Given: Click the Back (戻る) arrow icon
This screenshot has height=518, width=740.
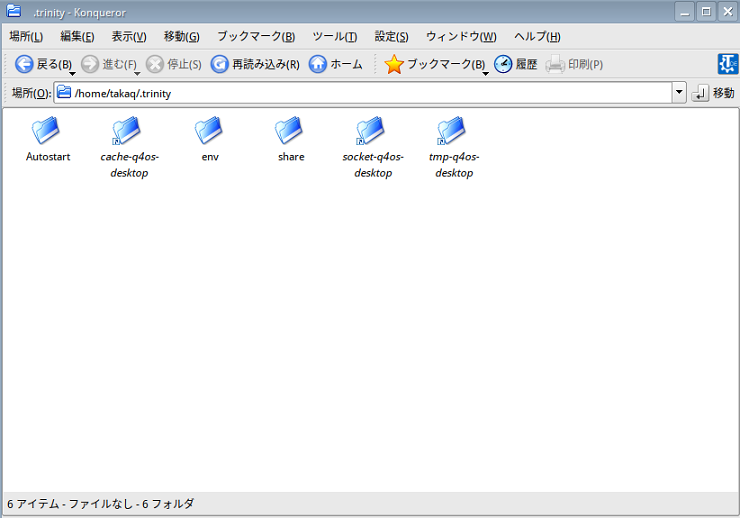Looking at the screenshot, I should click(x=24, y=64).
